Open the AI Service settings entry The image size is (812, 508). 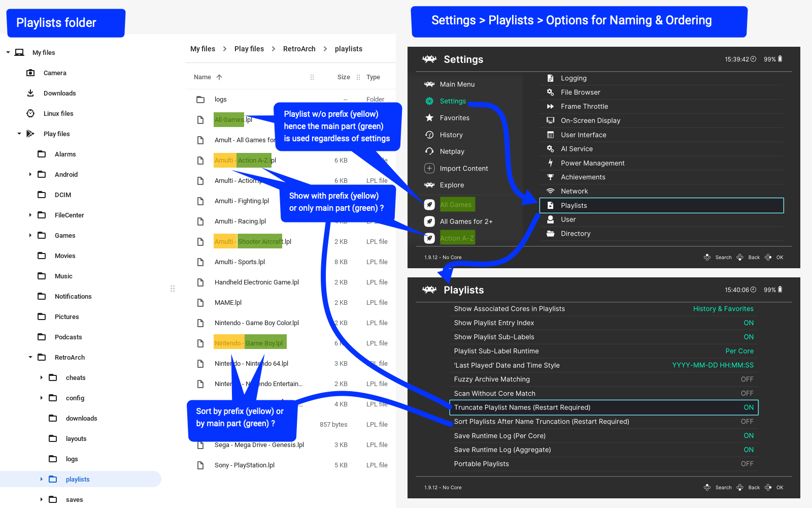tap(661, 149)
